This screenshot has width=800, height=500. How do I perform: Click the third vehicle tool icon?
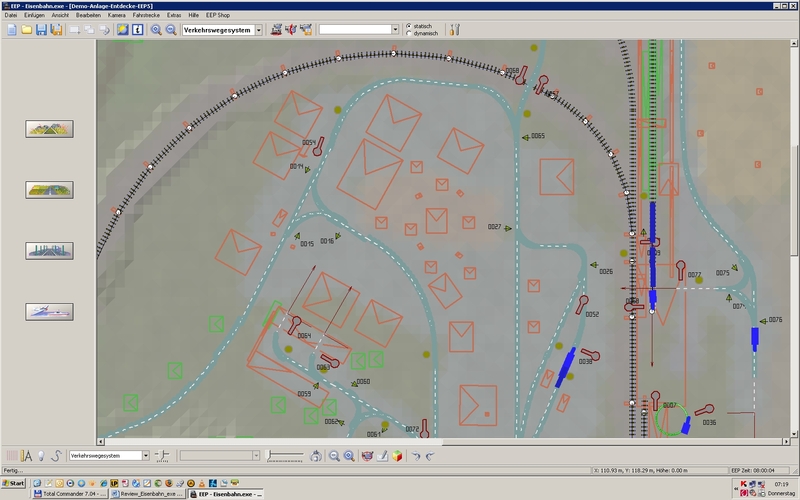(x=306, y=30)
